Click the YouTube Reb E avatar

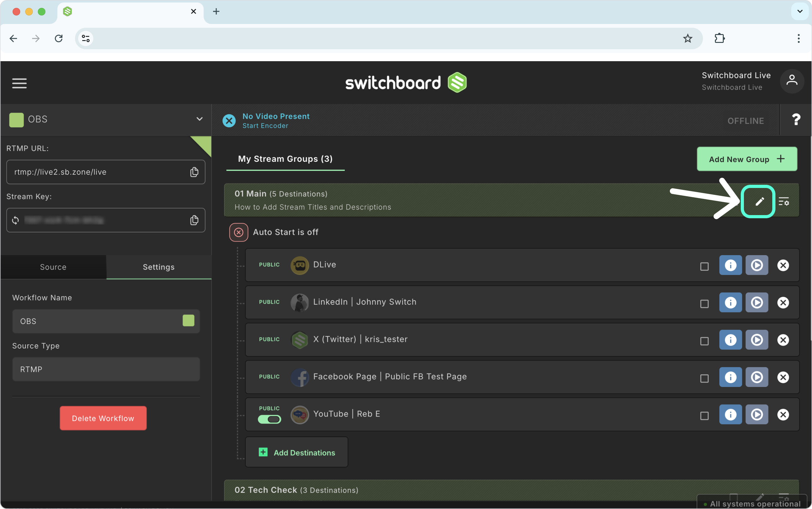pyautogui.click(x=299, y=414)
